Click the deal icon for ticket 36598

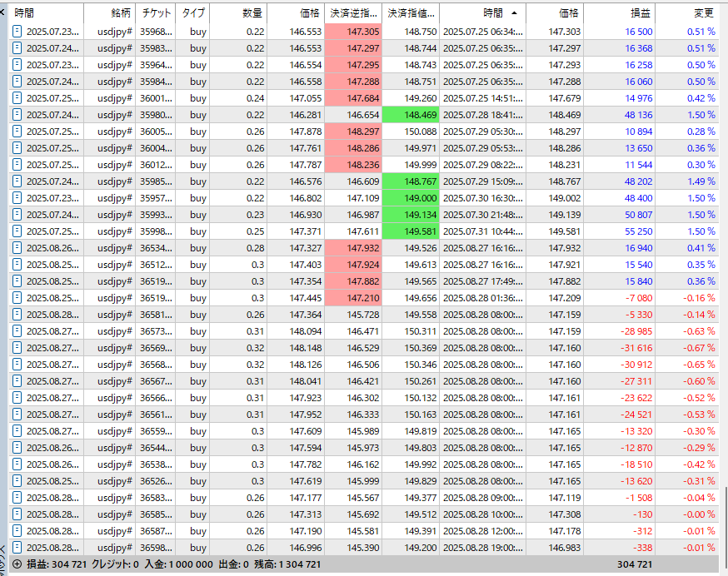pos(17,548)
